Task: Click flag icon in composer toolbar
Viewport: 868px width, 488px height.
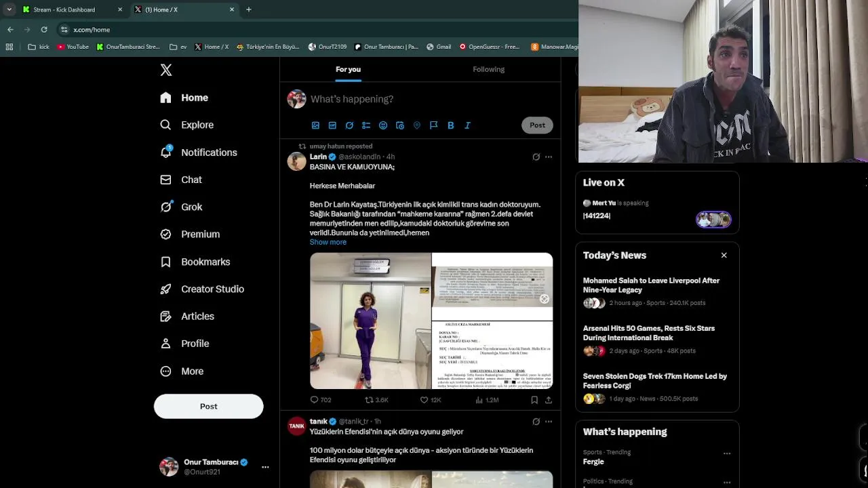Action: [434, 125]
